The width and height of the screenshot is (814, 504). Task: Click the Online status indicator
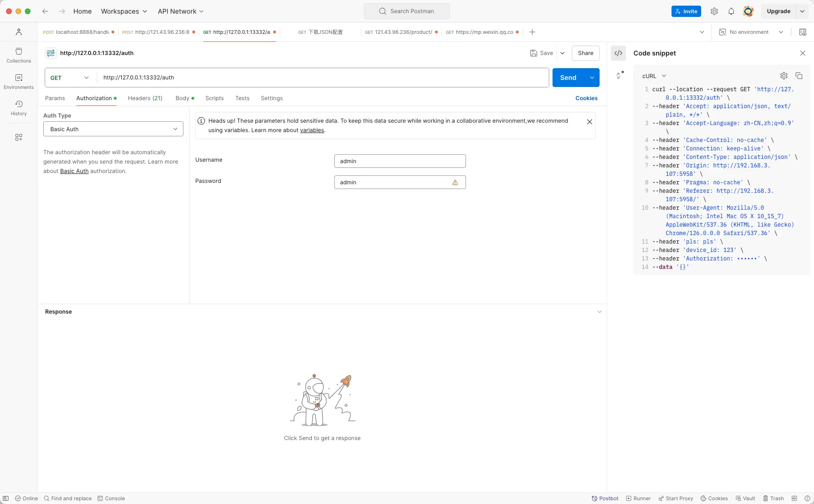pyautogui.click(x=26, y=498)
